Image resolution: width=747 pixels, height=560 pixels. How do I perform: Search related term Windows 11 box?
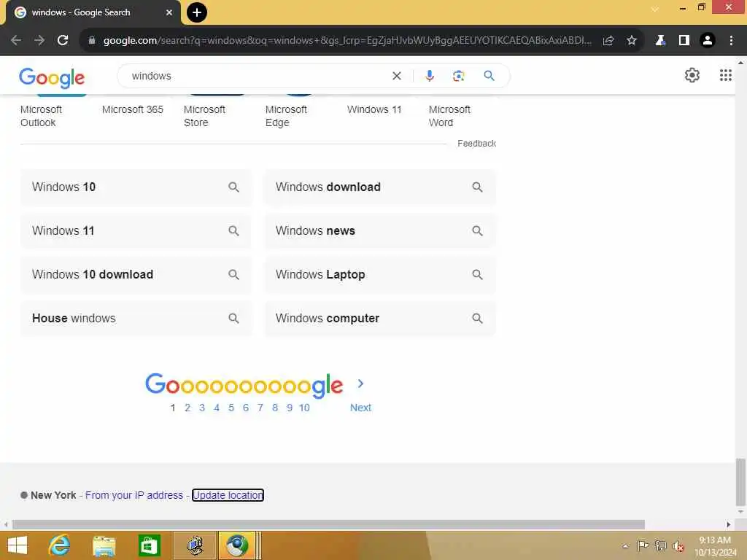(x=136, y=231)
